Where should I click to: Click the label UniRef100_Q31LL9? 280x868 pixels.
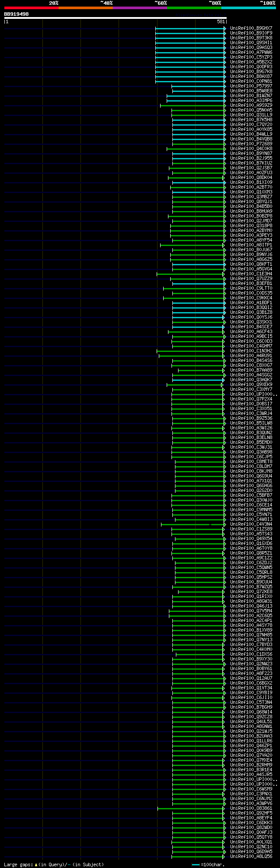click(x=251, y=115)
